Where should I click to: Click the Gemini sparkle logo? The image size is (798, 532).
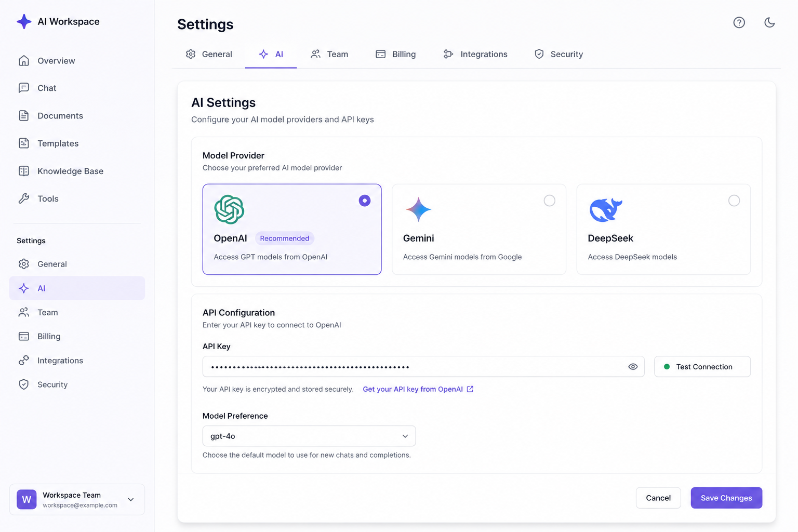coord(418,209)
